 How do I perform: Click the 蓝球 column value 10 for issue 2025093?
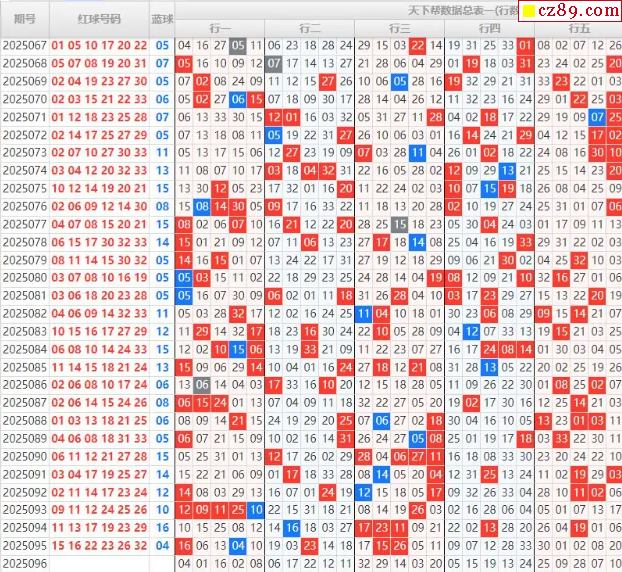[x=162, y=510]
